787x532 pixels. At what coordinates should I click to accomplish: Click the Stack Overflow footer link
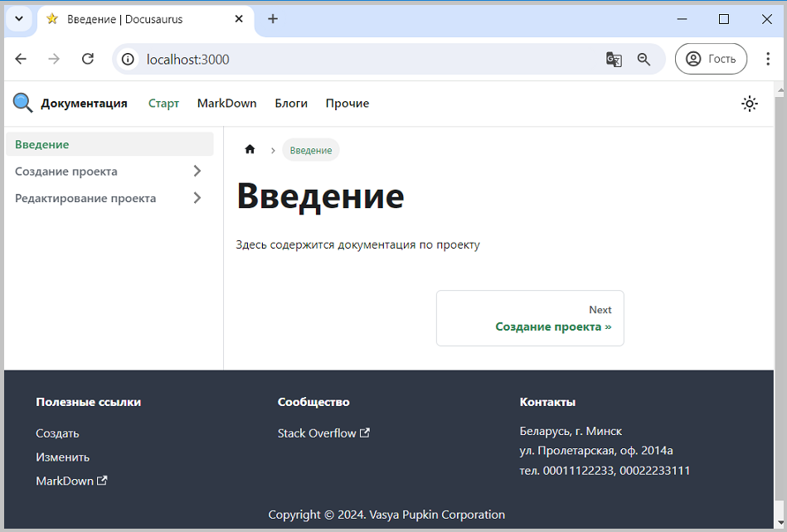click(317, 433)
